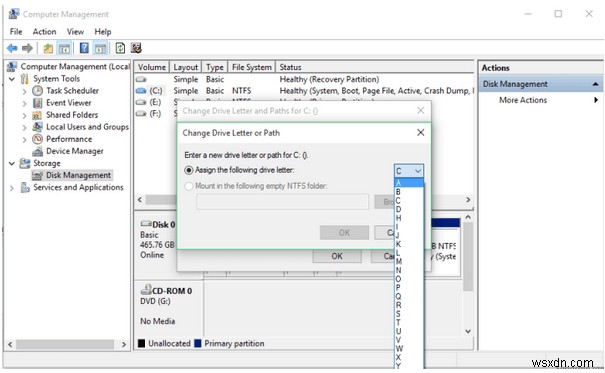Select Assign the following drive letter radio
The height and width of the screenshot is (373, 605).
click(189, 170)
